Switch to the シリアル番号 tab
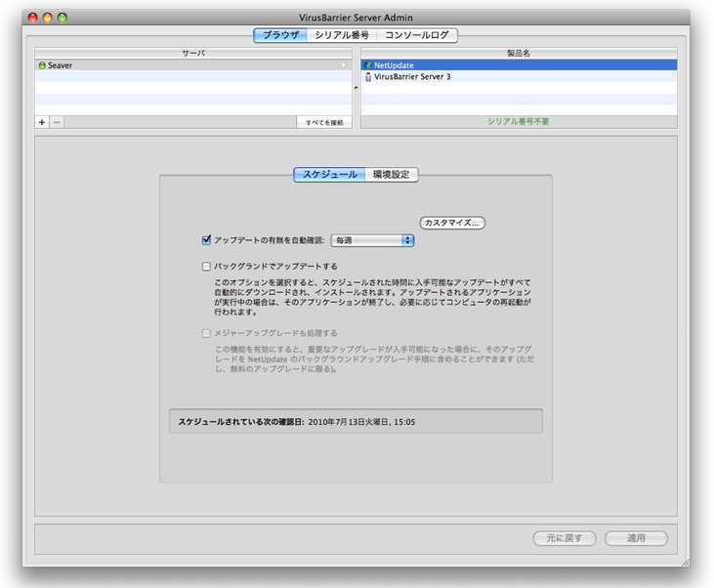This screenshot has width=714, height=588. tap(342, 35)
